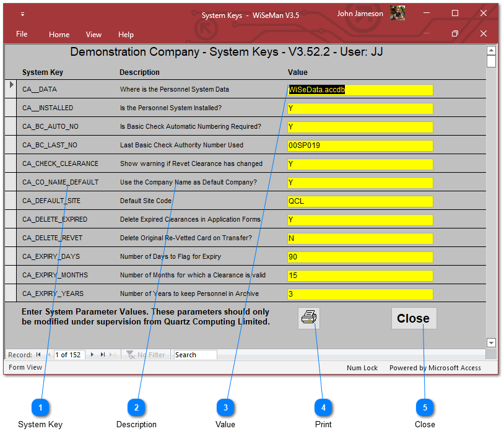The height and width of the screenshot is (439, 504).
Task: Open the File menu
Action: point(22,34)
